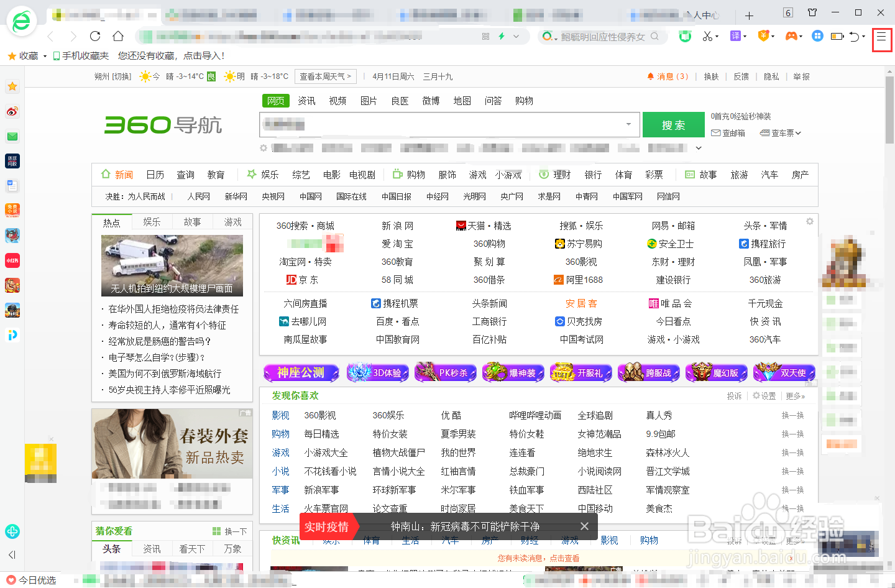Click the 春装外套 ad banner
Image resolution: width=895 pixels, height=588 pixels.
172,443
